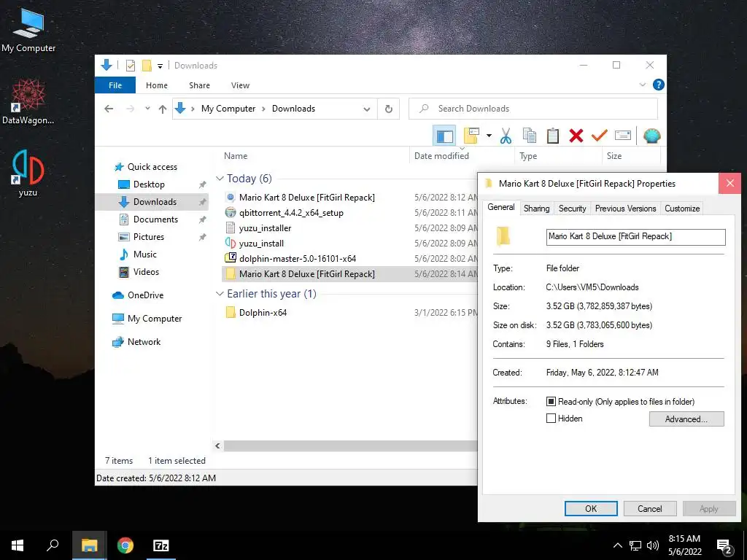Click the orange checkmark Properties icon
This screenshot has width=747, height=560.
[600, 136]
